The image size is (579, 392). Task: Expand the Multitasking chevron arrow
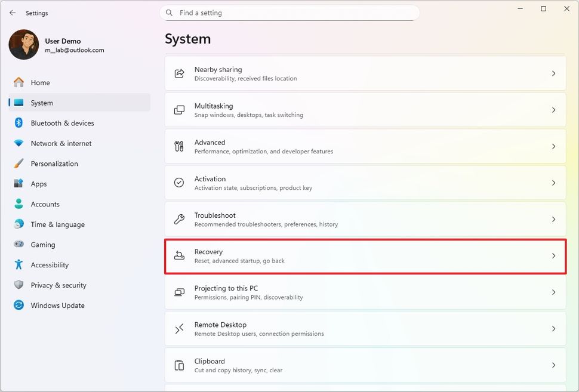(x=553, y=110)
